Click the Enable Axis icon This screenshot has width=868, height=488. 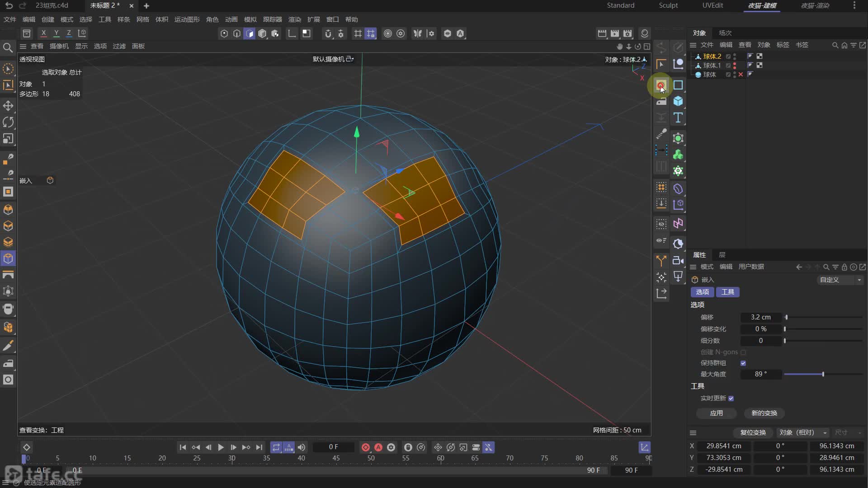(292, 33)
